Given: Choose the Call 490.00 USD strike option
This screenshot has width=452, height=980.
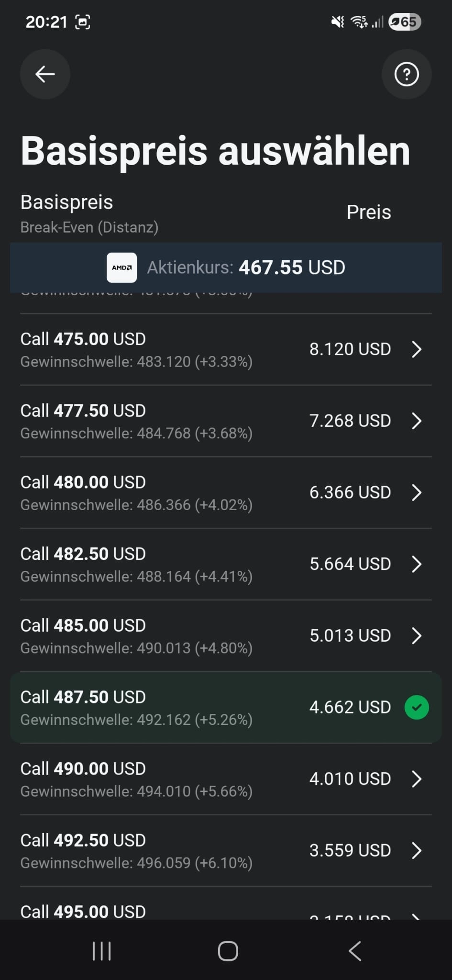Looking at the screenshot, I should [226, 779].
